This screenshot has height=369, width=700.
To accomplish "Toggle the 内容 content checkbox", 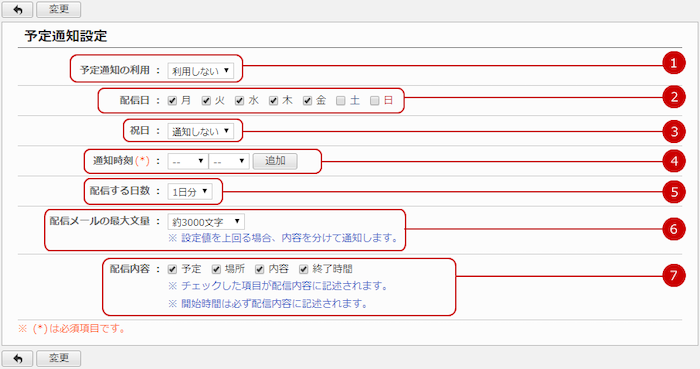I will tap(259, 269).
